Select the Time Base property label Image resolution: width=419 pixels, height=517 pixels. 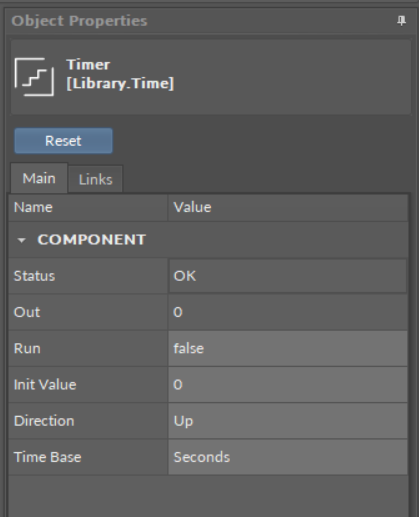[47, 457]
